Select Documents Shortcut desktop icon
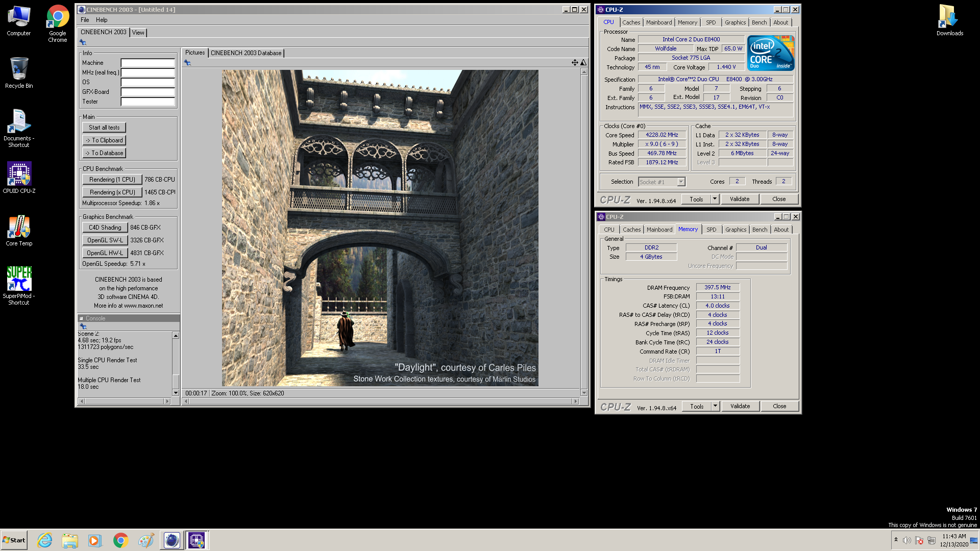Screen dimensions: 980x551 19,129
